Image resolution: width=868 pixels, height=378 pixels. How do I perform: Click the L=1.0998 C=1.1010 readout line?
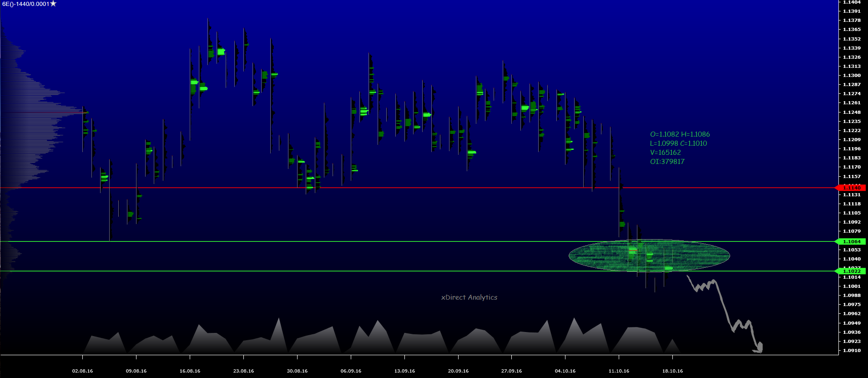(678, 143)
